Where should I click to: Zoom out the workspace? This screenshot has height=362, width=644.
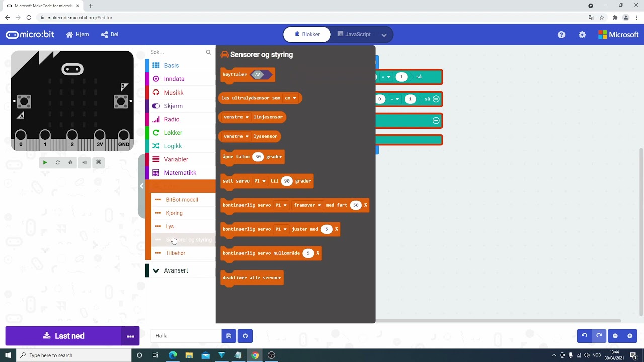[x=615, y=336]
